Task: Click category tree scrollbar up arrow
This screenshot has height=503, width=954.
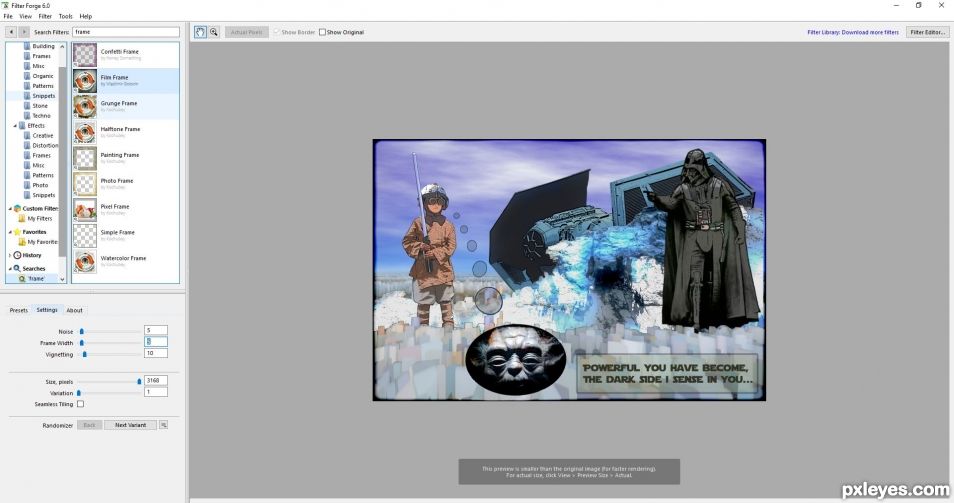Action: tap(62, 46)
